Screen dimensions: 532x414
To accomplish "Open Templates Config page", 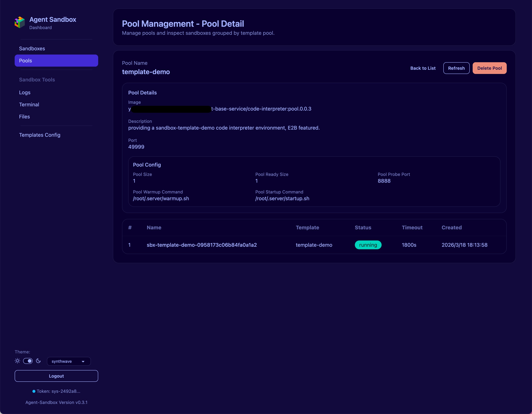I will [40, 135].
